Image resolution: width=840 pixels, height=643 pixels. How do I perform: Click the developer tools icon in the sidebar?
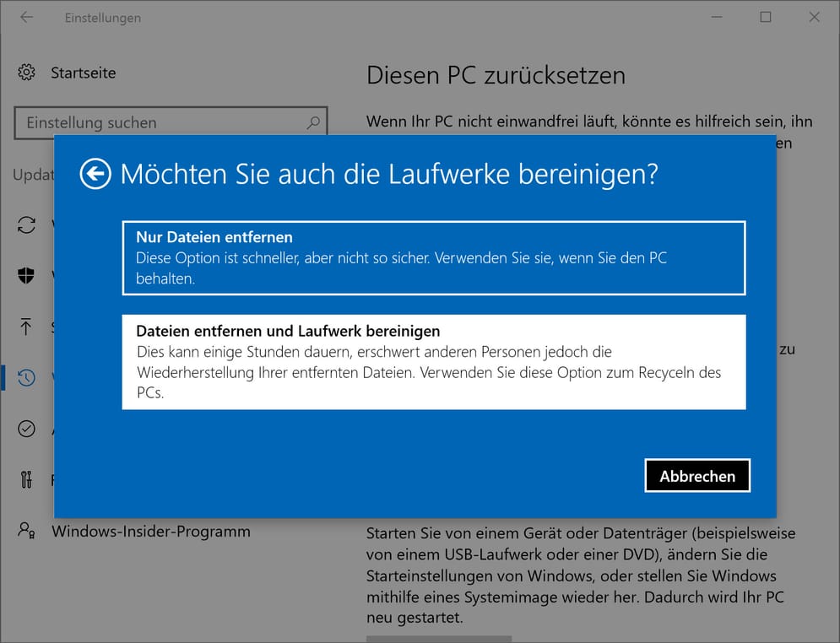[x=27, y=480]
